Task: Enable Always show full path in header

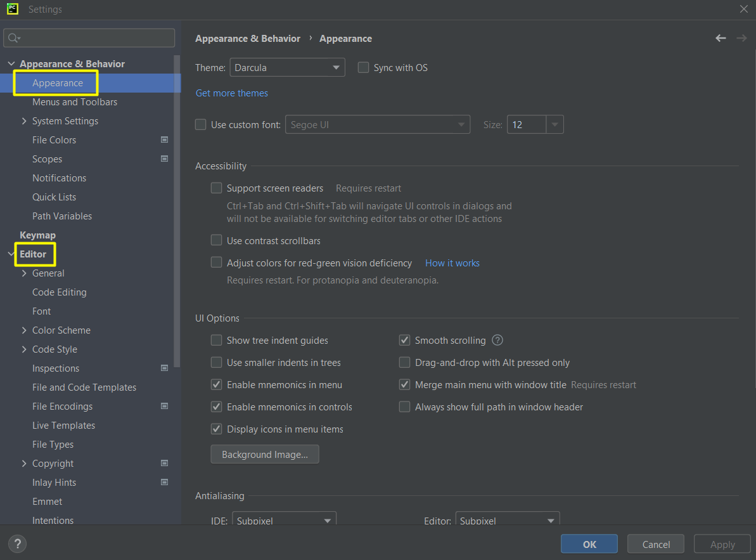Action: [404, 407]
